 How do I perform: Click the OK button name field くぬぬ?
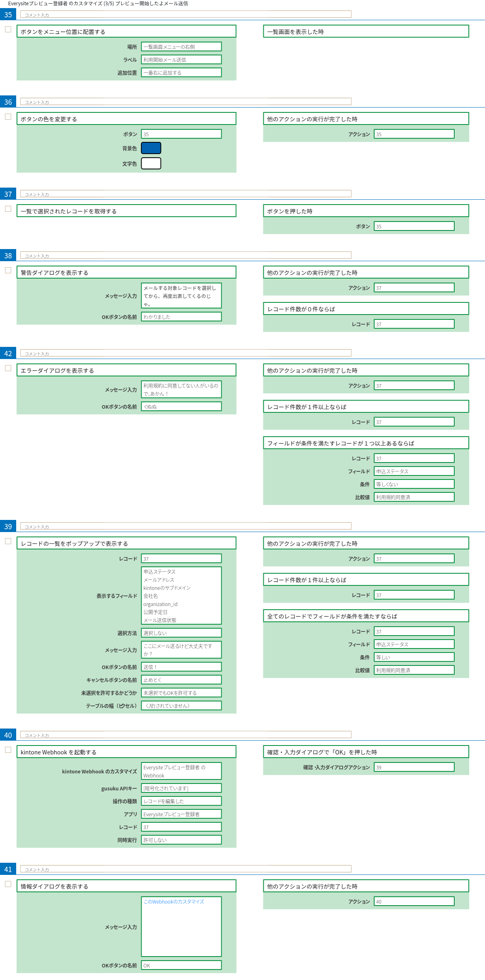[181, 407]
